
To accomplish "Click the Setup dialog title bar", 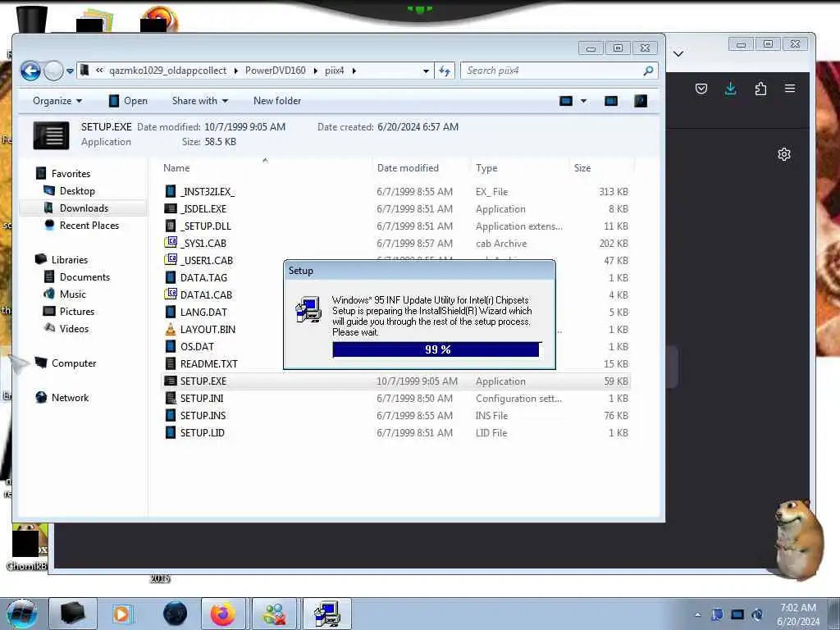I will tap(419, 271).
